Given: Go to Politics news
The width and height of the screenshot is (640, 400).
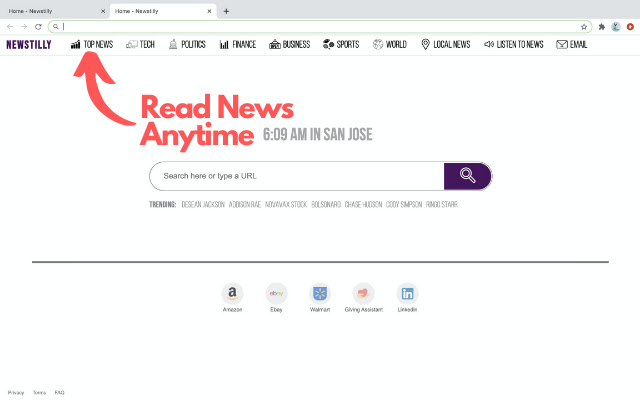Looking at the screenshot, I should tap(187, 44).
